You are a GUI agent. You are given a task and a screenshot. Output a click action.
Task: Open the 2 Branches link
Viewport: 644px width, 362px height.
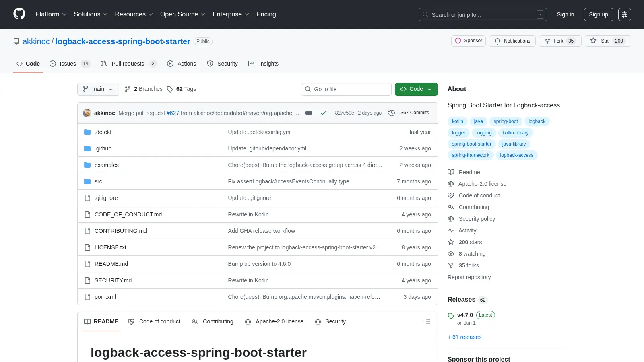[x=144, y=89]
